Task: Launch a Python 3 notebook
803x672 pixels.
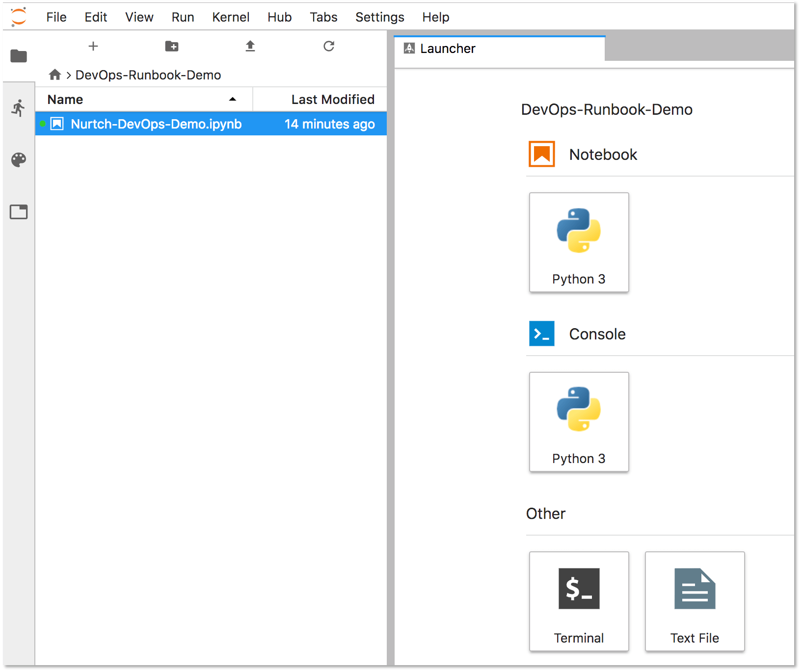Action: pos(579,242)
